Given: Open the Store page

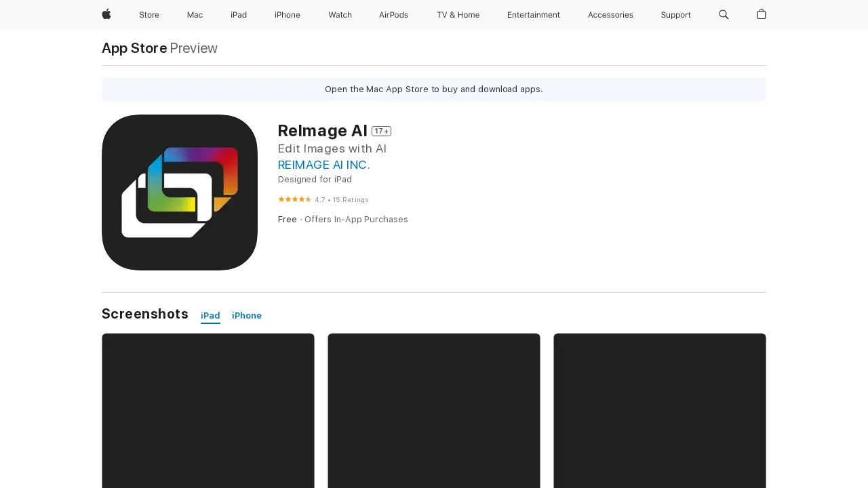Looking at the screenshot, I should click(x=149, y=15).
